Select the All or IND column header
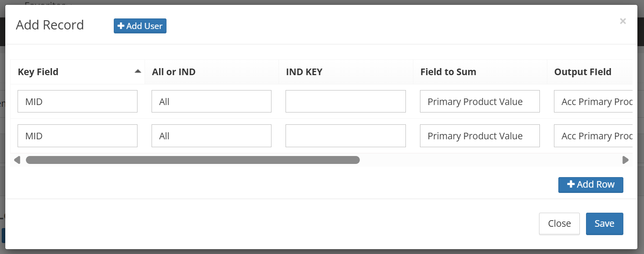 tap(174, 72)
